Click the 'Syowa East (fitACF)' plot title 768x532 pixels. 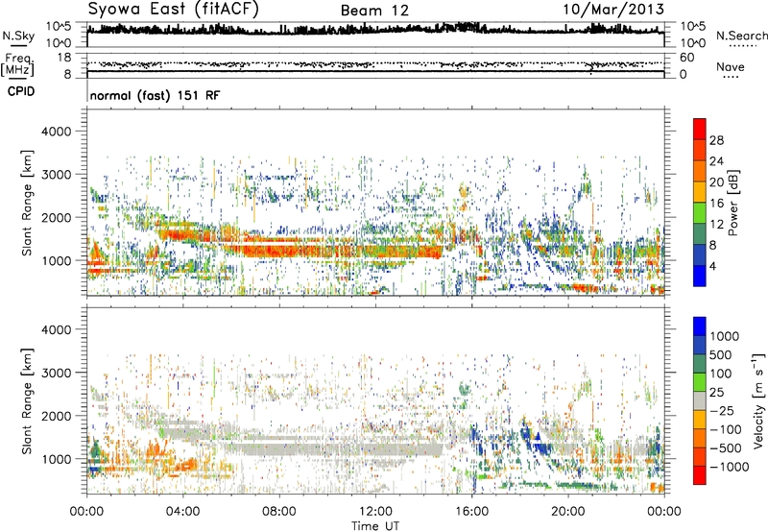tap(174, 10)
